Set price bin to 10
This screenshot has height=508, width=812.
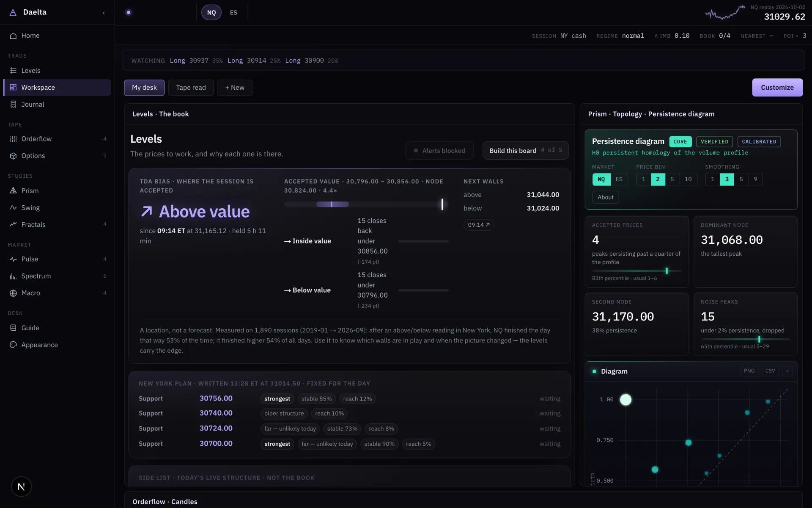[x=688, y=179]
